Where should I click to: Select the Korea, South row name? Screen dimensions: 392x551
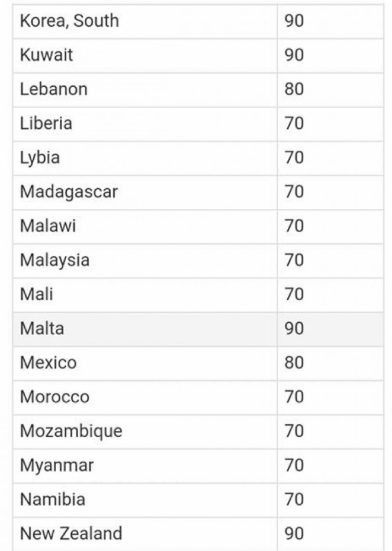(x=69, y=21)
